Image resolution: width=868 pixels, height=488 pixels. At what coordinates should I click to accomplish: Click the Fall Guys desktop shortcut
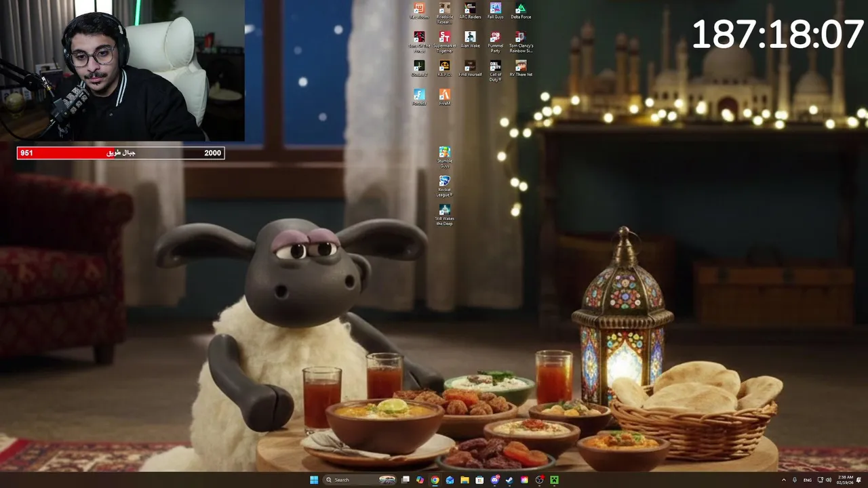click(x=495, y=11)
